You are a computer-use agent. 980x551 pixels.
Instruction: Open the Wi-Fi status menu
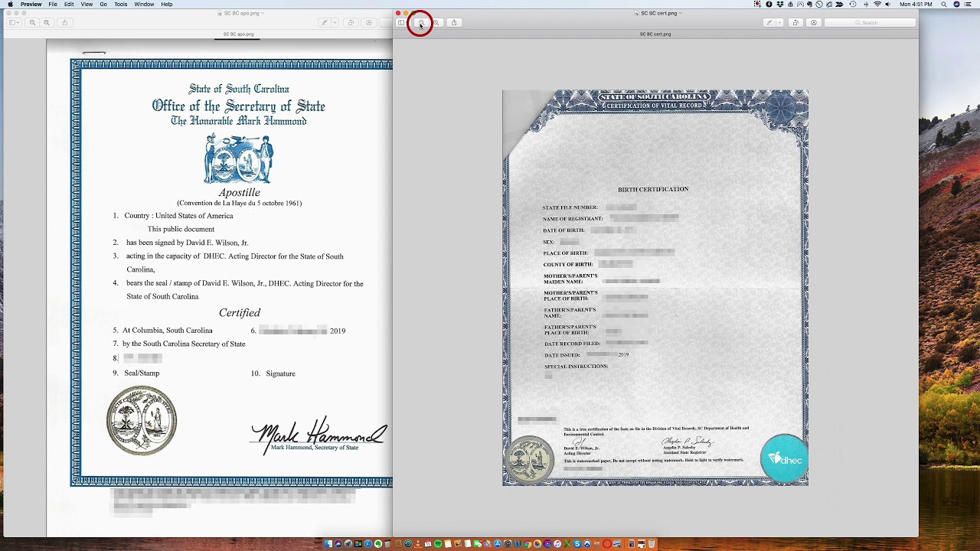(877, 5)
